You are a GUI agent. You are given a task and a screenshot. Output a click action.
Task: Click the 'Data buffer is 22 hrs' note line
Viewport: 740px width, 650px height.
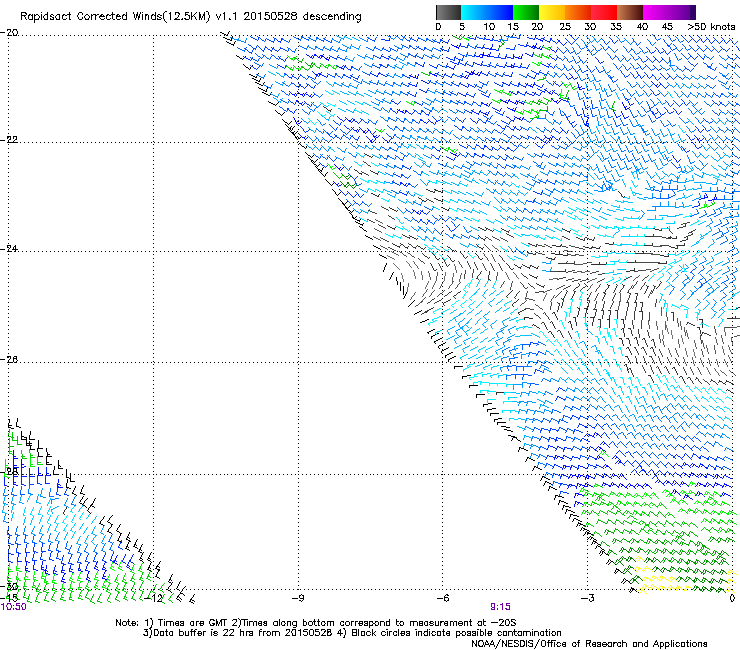point(352,633)
